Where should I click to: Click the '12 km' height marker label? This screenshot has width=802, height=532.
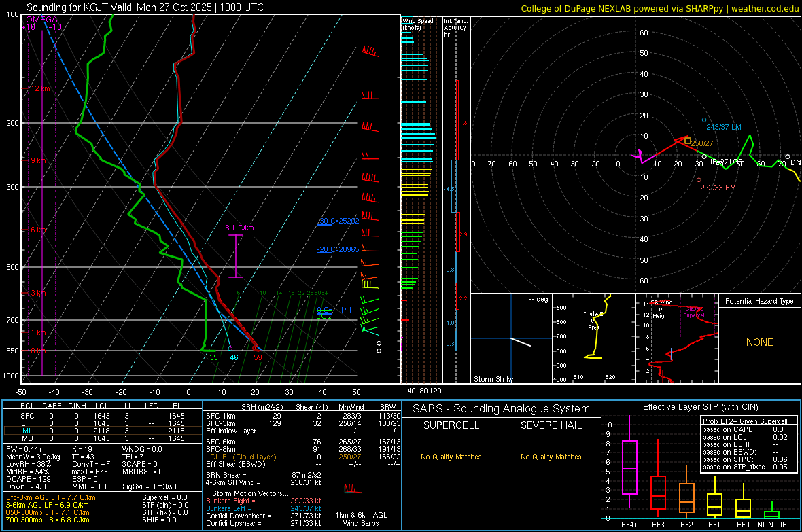click(x=40, y=88)
